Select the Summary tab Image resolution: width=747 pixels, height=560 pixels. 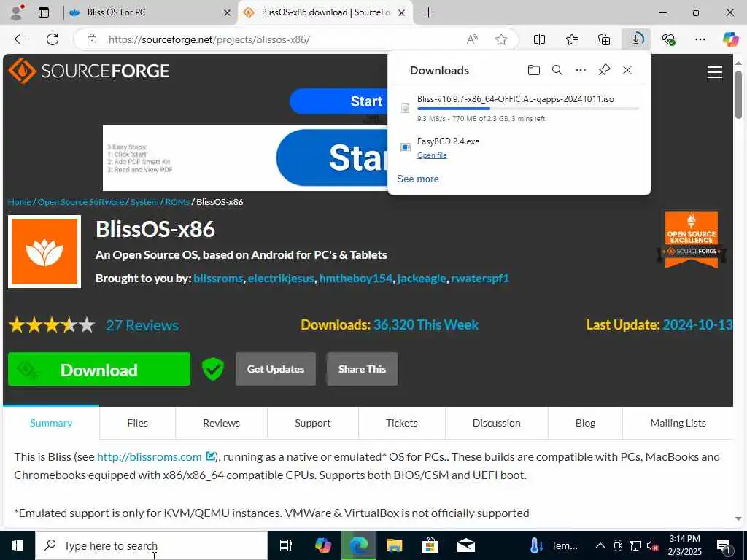tap(51, 423)
